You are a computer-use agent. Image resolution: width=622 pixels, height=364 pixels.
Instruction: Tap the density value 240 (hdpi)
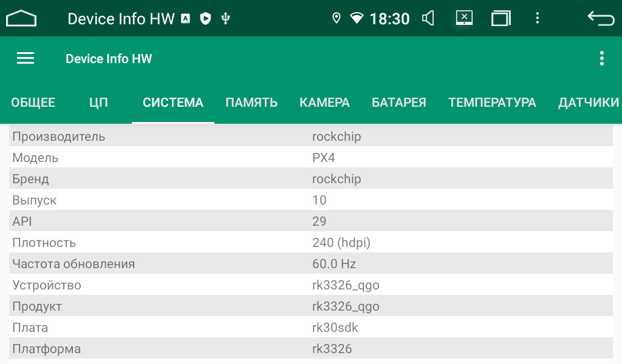point(341,243)
